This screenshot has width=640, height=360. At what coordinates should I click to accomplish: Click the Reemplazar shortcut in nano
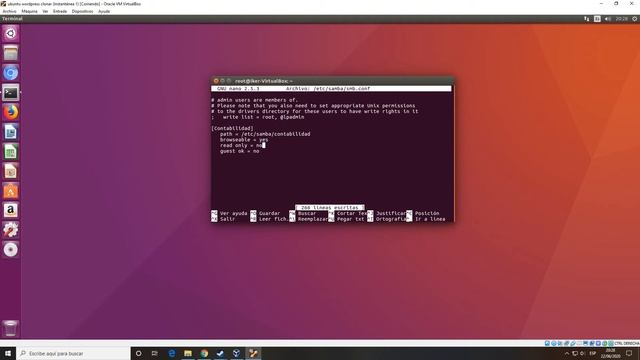pos(309,219)
